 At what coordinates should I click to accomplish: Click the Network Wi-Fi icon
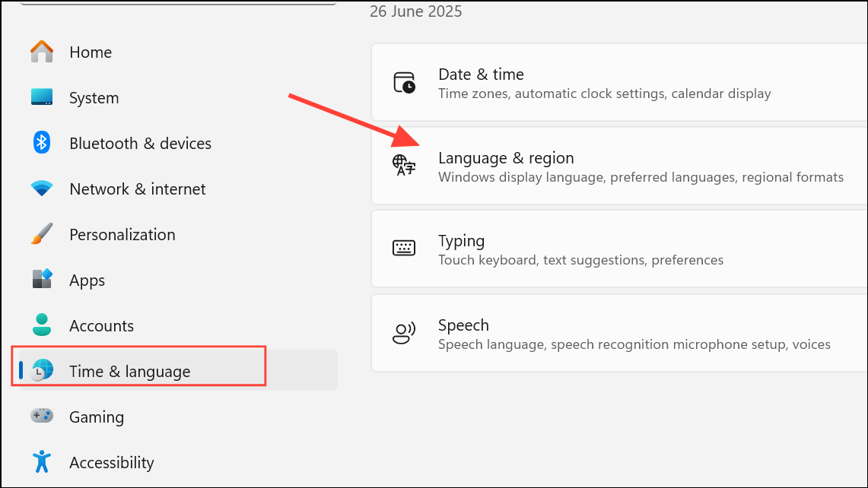[x=42, y=189]
